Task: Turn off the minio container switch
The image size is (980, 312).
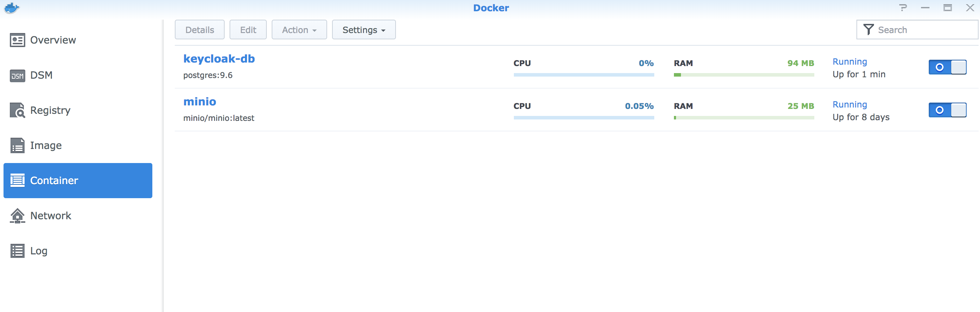Action: point(947,110)
